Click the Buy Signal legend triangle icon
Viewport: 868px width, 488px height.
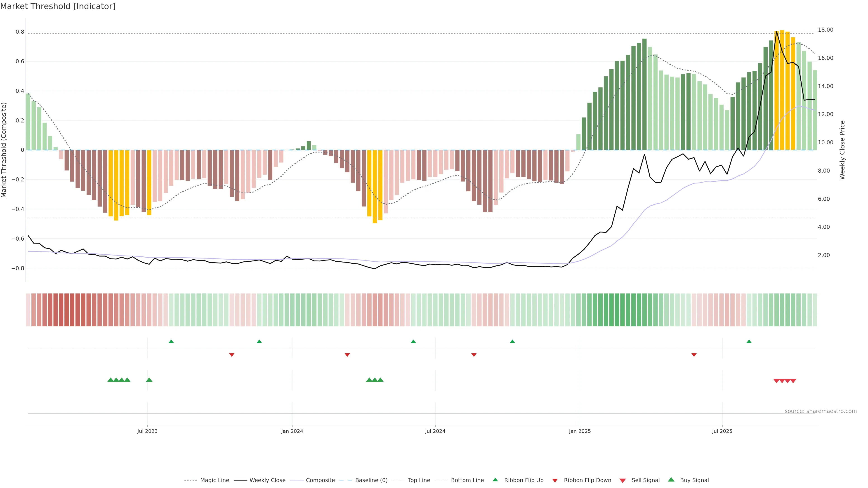671,480
